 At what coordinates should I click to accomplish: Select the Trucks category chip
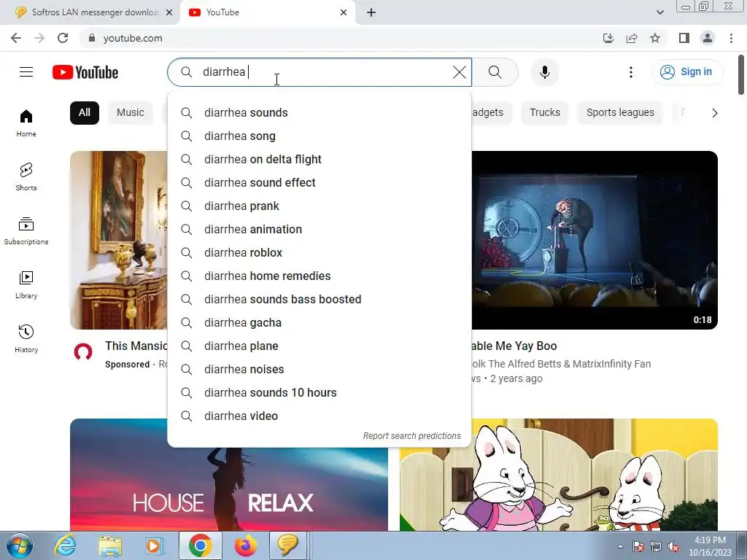pyautogui.click(x=544, y=113)
